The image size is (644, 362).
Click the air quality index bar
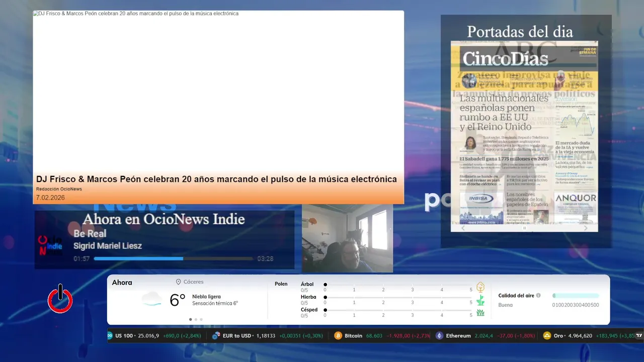[x=576, y=296]
